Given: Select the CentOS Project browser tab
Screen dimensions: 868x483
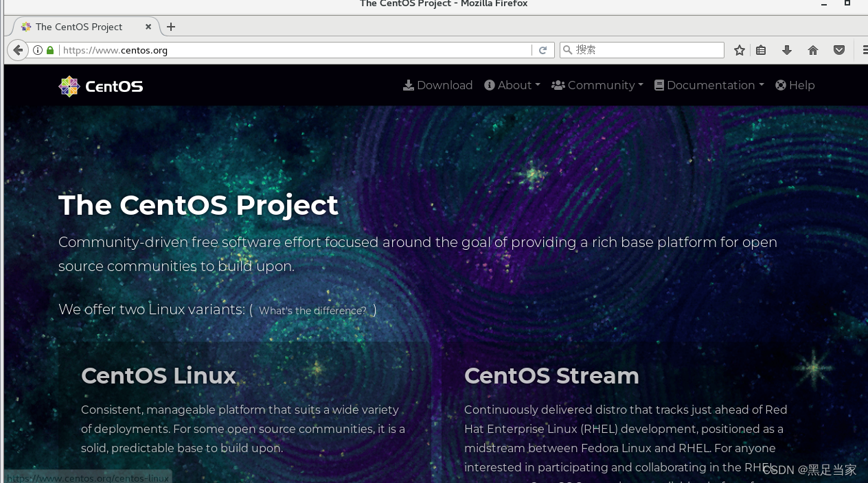Looking at the screenshot, I should pyautogui.click(x=85, y=27).
